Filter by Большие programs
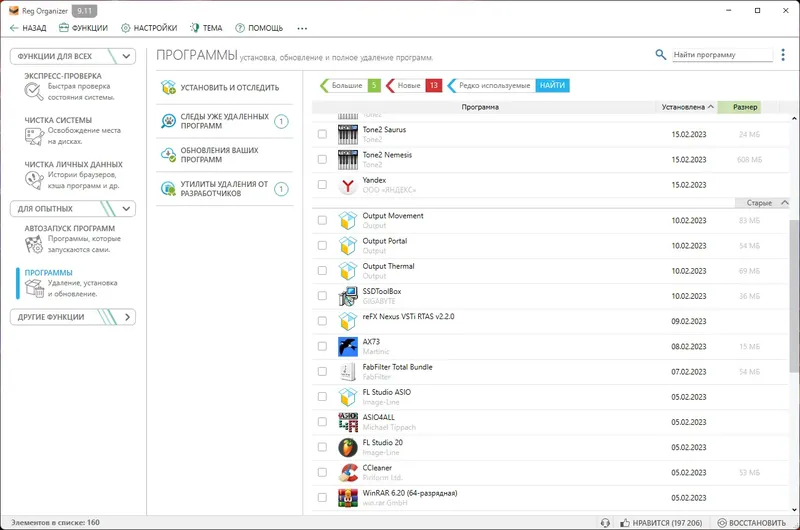Screen dimensions: 800x530 tap(351, 86)
